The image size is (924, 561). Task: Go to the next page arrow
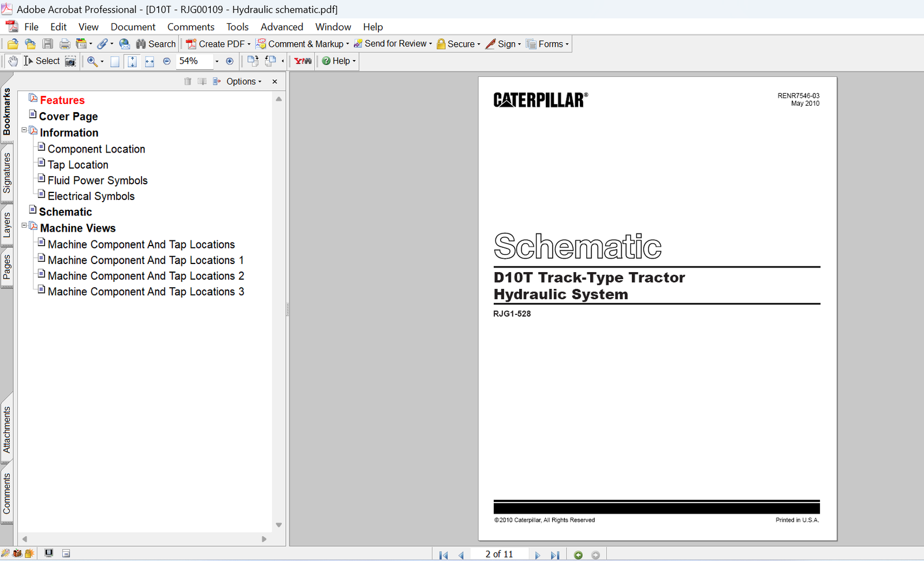pyautogui.click(x=538, y=555)
